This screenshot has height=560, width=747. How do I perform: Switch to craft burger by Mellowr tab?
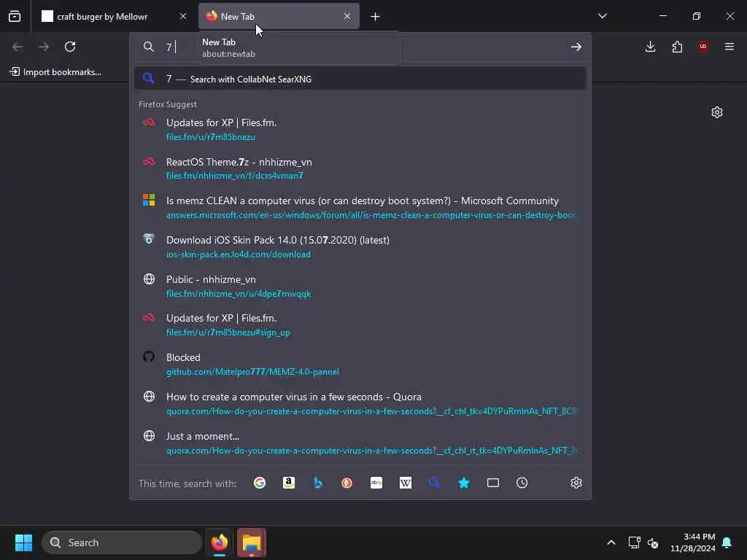point(115,16)
